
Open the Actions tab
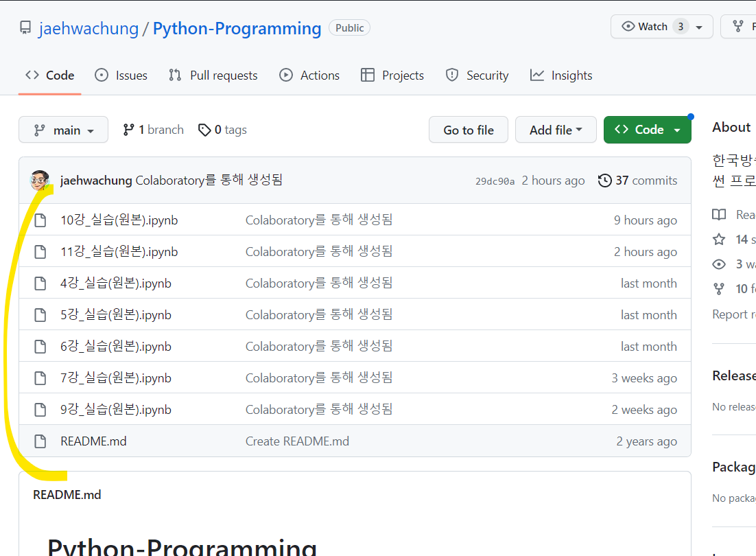(x=309, y=76)
